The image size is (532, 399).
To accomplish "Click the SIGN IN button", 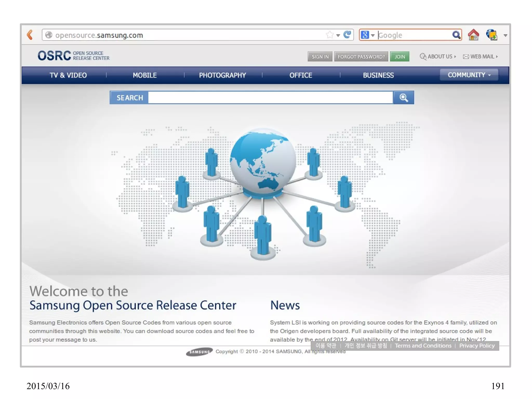I will click(x=320, y=56).
